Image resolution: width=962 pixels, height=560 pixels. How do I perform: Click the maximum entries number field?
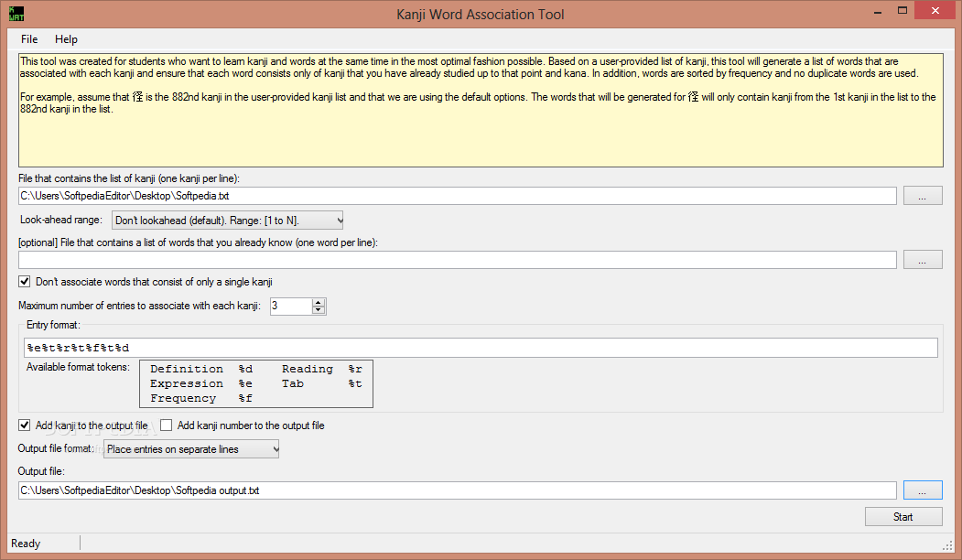click(x=291, y=306)
